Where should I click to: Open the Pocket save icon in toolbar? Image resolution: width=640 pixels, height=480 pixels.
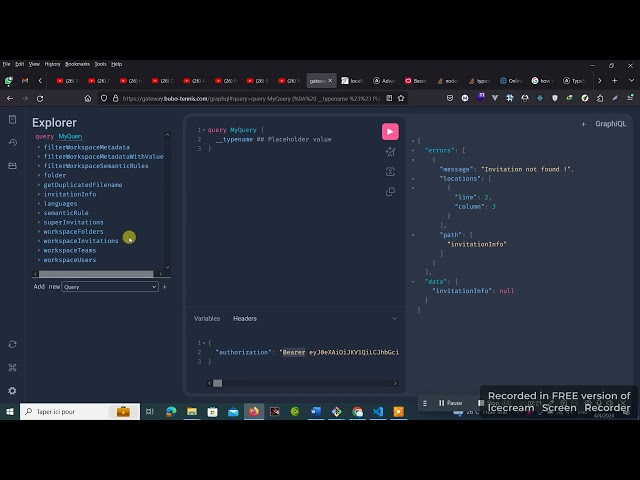coord(450,98)
